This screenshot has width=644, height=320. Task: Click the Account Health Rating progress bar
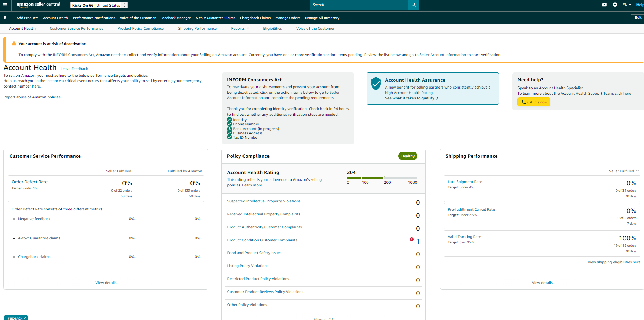point(382,178)
